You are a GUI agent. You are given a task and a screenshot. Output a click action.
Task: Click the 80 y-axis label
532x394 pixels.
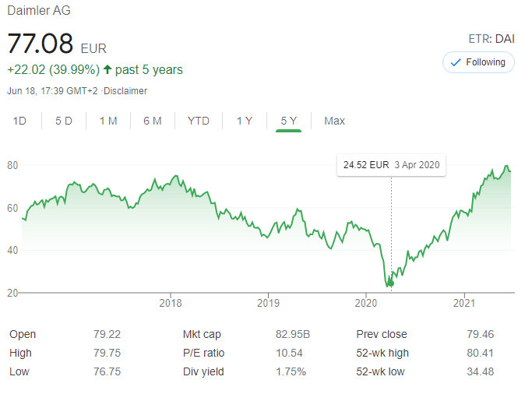pos(12,166)
